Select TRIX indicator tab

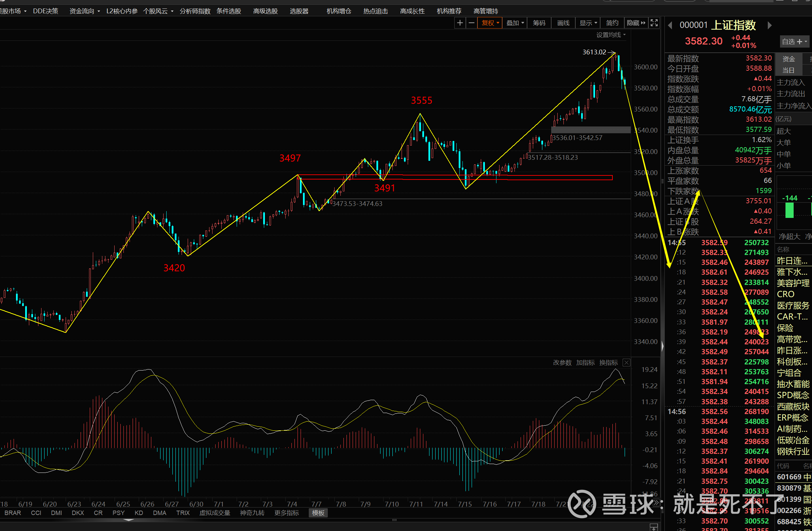[x=183, y=513]
